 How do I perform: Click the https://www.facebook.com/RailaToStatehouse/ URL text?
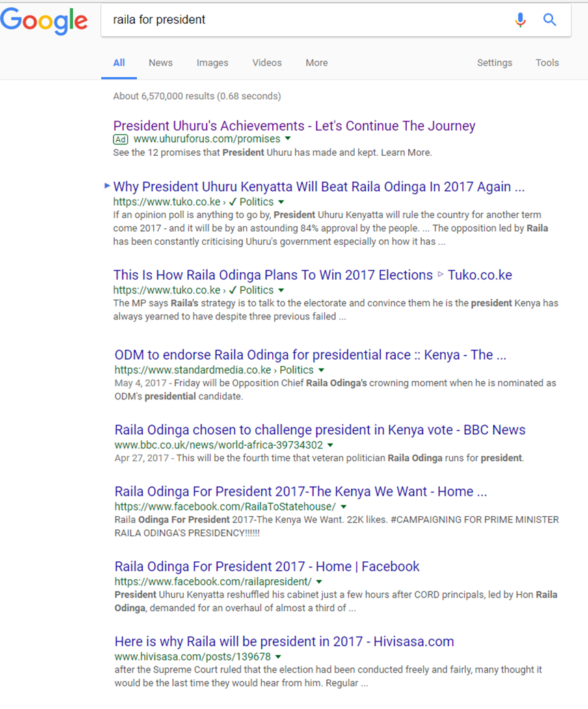point(225,507)
